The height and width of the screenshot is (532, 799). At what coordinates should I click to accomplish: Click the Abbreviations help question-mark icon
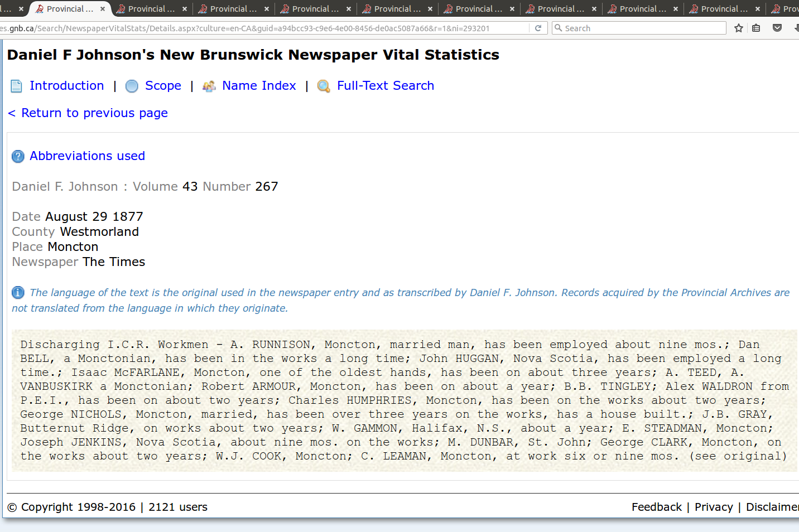click(x=18, y=156)
